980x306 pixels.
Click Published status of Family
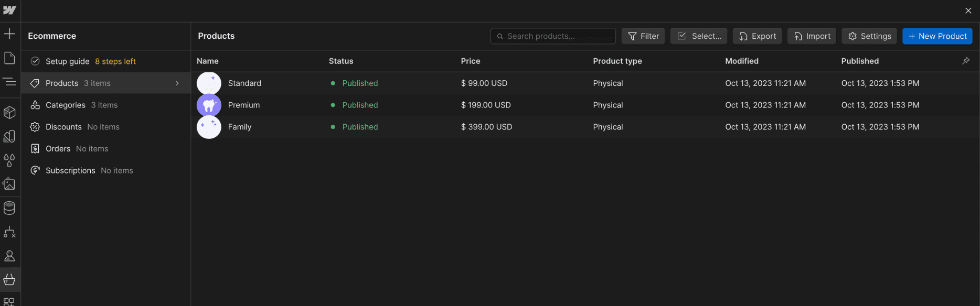[x=360, y=127]
